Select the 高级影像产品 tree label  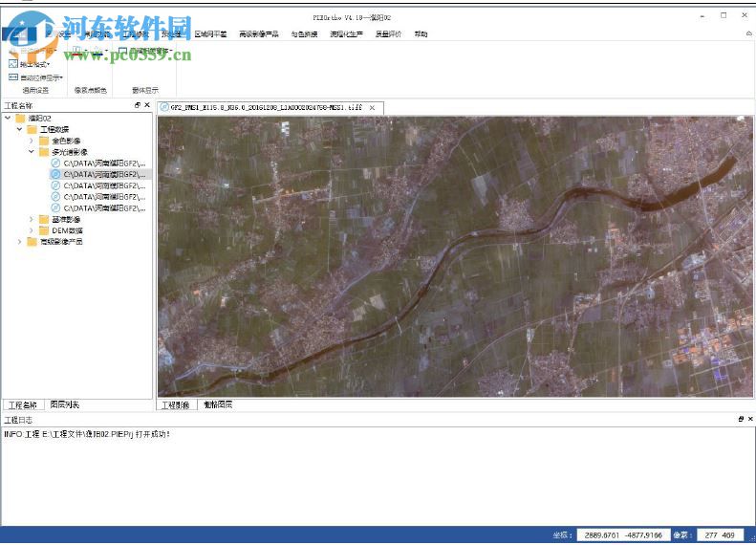[x=61, y=242]
